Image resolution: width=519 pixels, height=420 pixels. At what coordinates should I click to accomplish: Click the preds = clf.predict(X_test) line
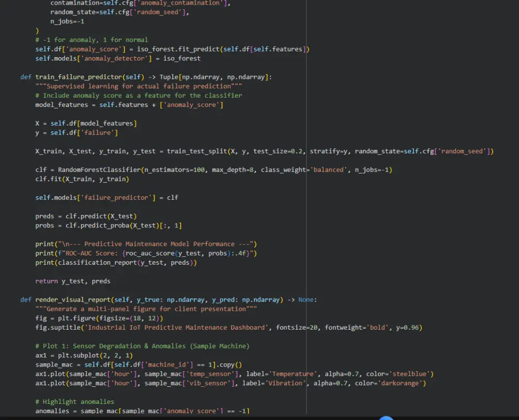[86, 216]
